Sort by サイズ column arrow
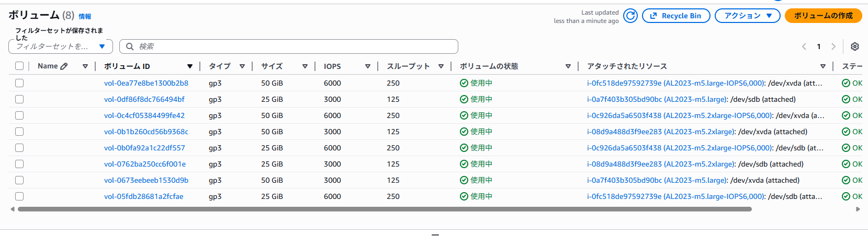 [x=305, y=66]
